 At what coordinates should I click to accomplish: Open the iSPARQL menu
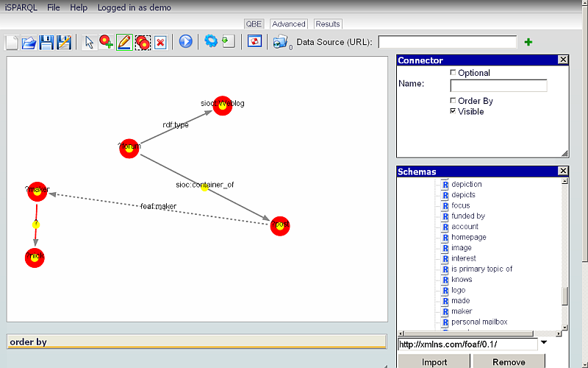click(21, 7)
